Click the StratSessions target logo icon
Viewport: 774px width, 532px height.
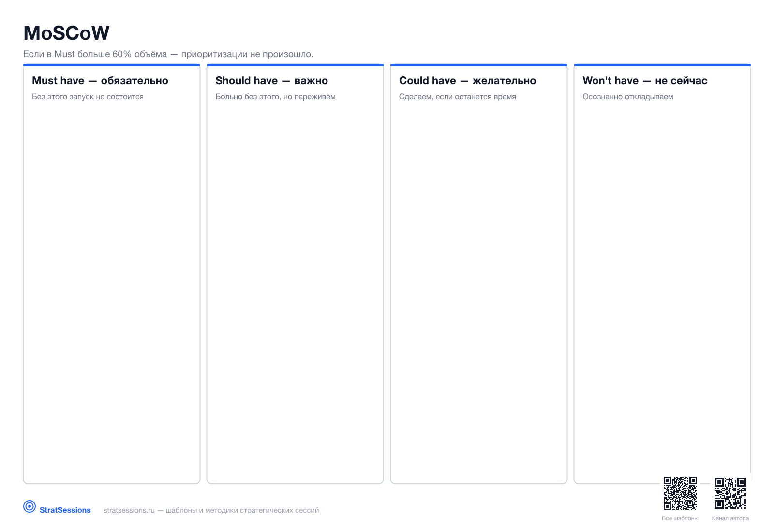point(30,506)
